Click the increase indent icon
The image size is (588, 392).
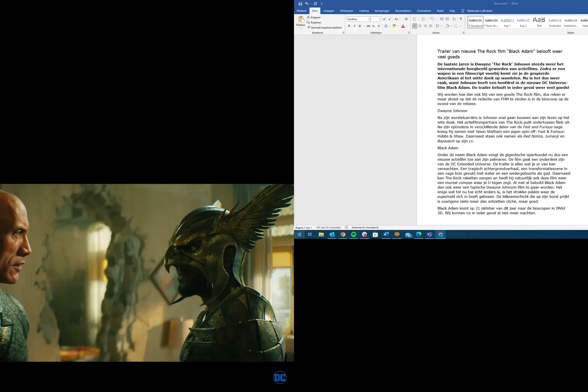[447, 19]
